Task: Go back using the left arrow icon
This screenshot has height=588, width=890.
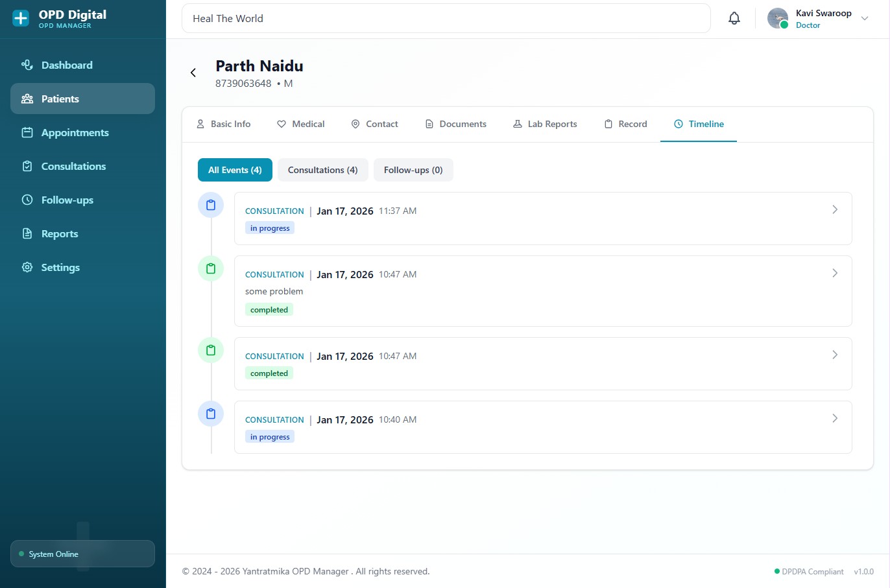Action: click(x=193, y=73)
